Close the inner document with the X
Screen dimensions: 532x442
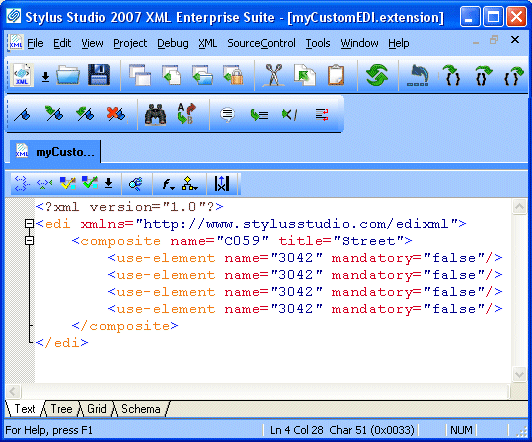pos(515,40)
